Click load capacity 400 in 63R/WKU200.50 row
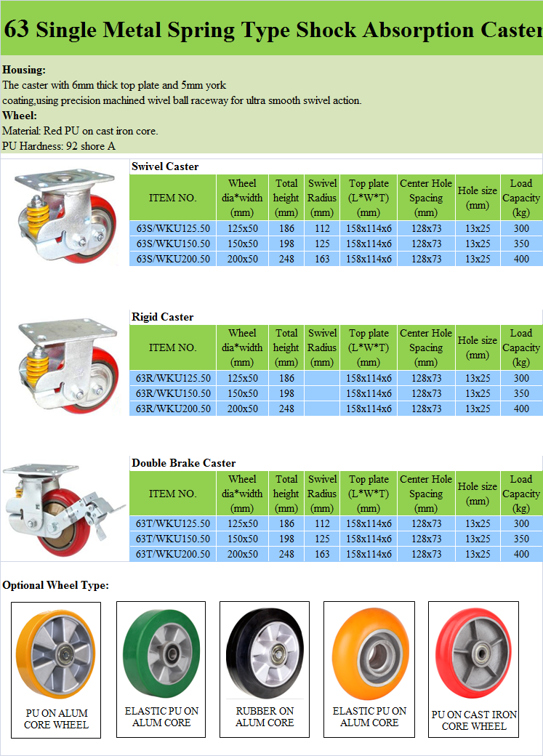 [x=521, y=409]
